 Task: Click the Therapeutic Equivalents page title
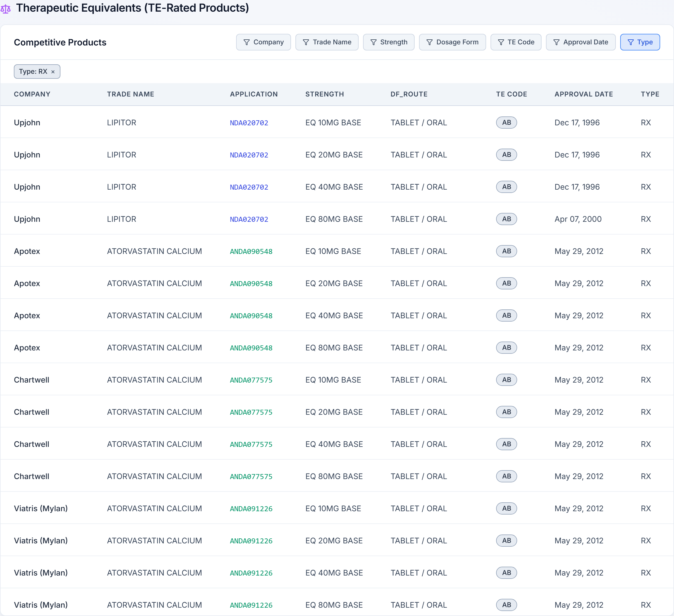tap(133, 8)
